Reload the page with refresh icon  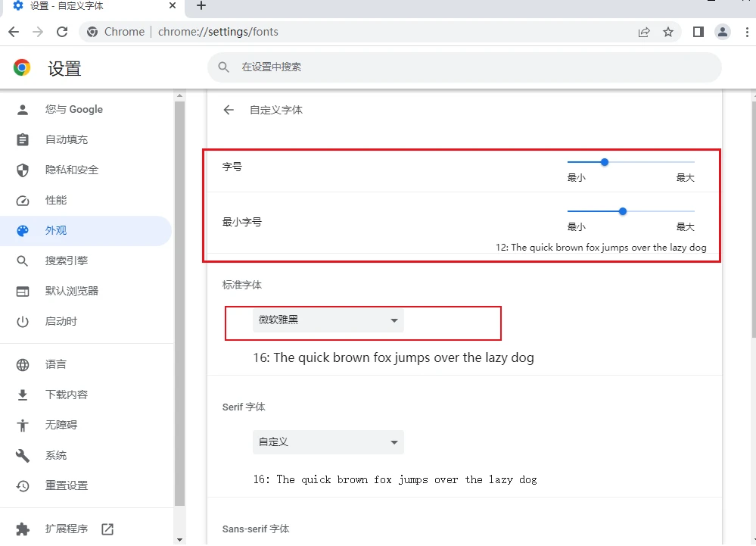[x=62, y=32]
